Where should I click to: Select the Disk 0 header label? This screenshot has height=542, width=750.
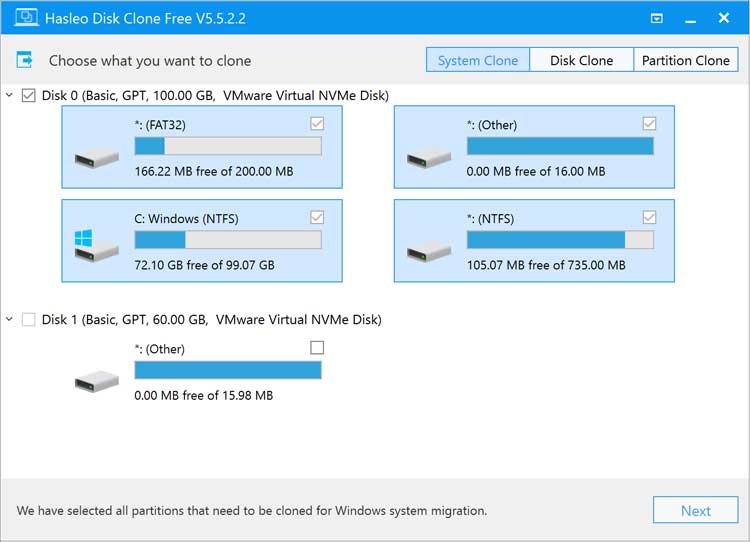215,95
